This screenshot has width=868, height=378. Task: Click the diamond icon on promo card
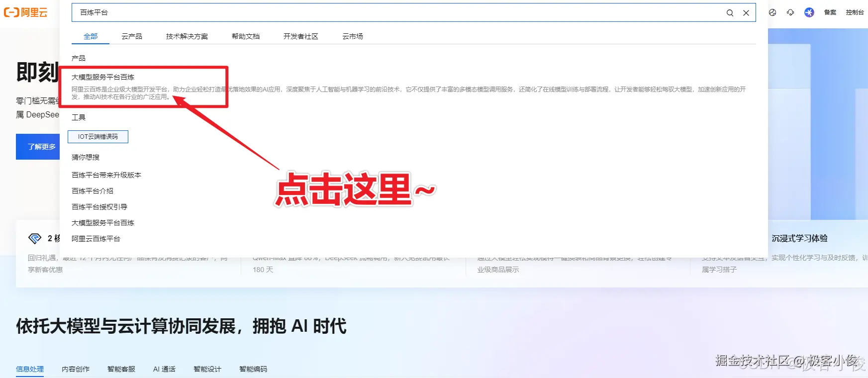click(35, 239)
